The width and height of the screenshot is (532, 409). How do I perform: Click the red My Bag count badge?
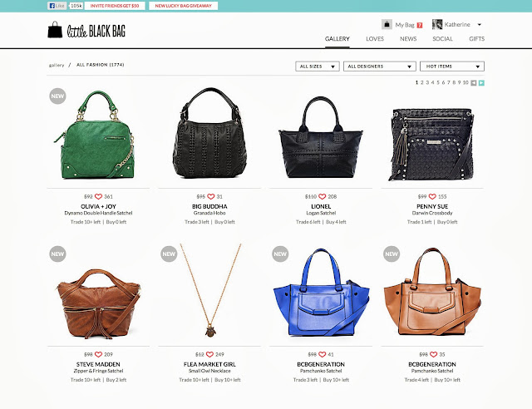pyautogui.click(x=420, y=25)
